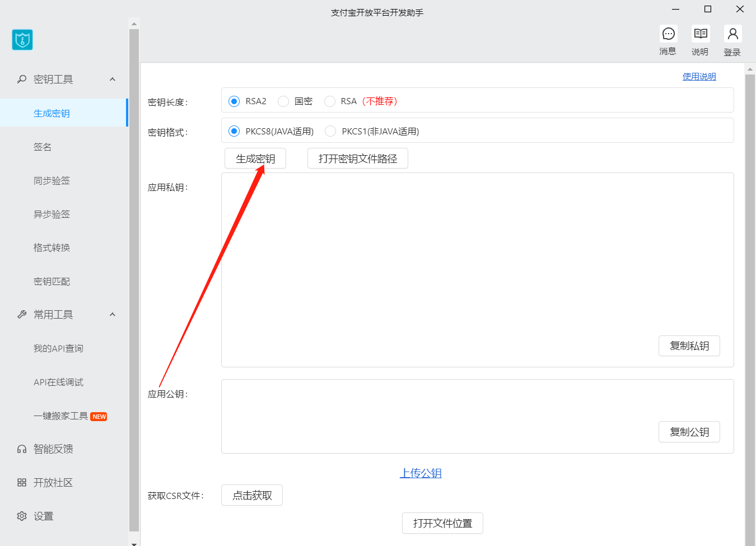Click the sidebar scrollbar up arrow

pos(134,24)
